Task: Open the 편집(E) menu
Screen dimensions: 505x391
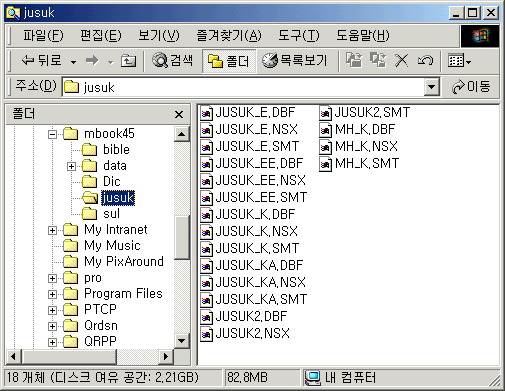Action: tap(101, 35)
